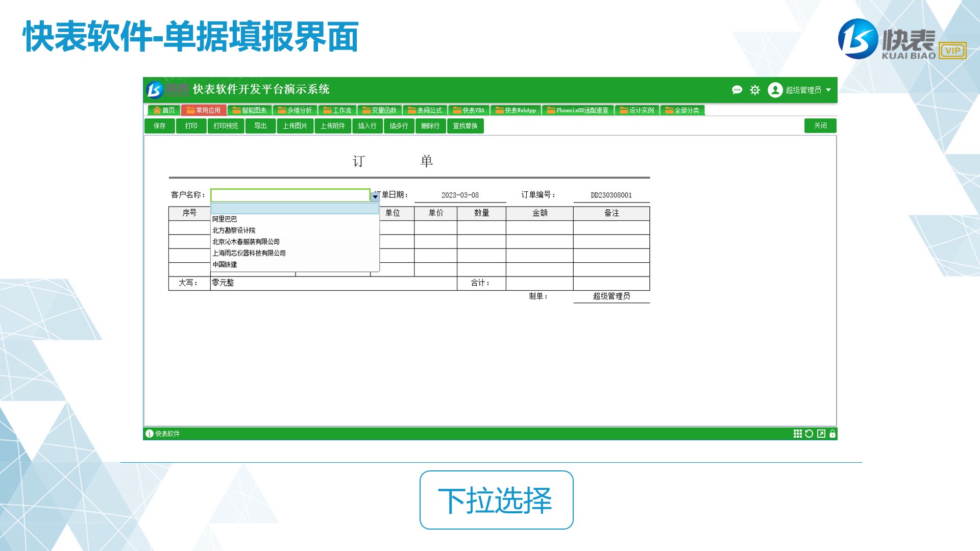This screenshot has width=980, height=551.
Task: Switch to 常用应用 tab
Action: point(203,110)
